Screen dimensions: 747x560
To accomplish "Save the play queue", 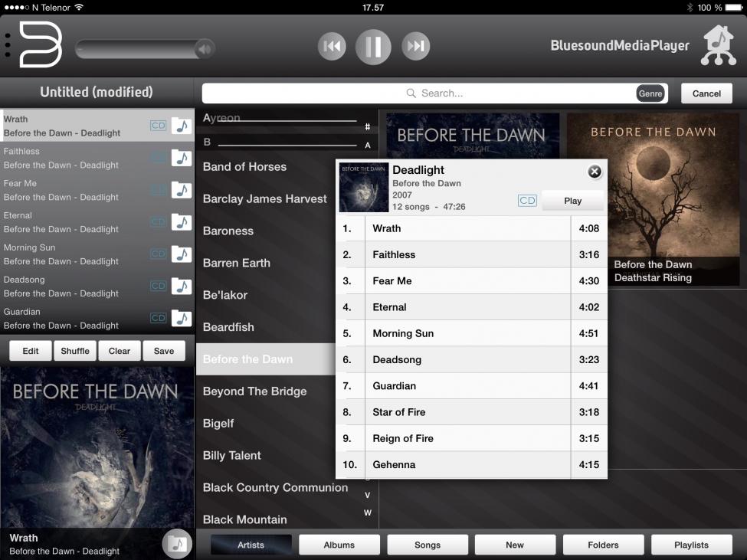I will coord(164,351).
